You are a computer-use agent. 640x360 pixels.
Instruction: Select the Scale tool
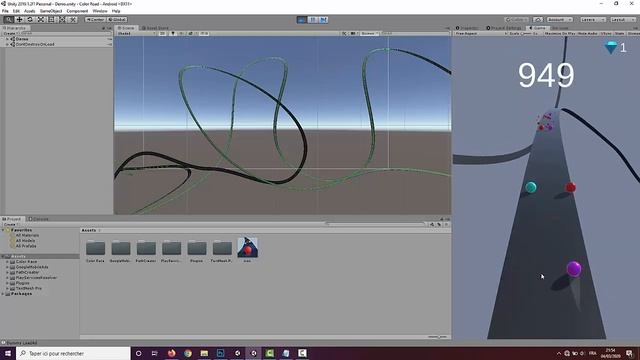pyautogui.click(x=40, y=20)
